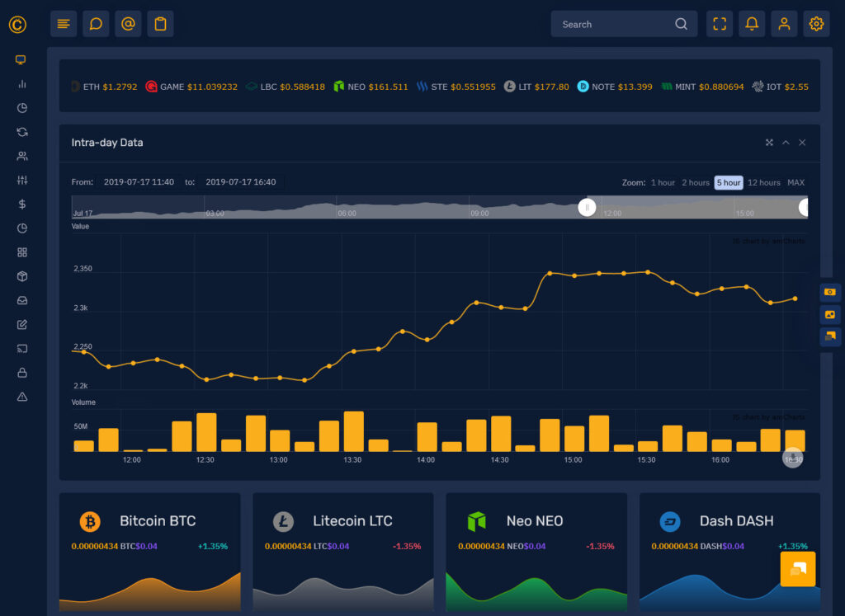Click the Litecoin LTC card title

click(352, 521)
